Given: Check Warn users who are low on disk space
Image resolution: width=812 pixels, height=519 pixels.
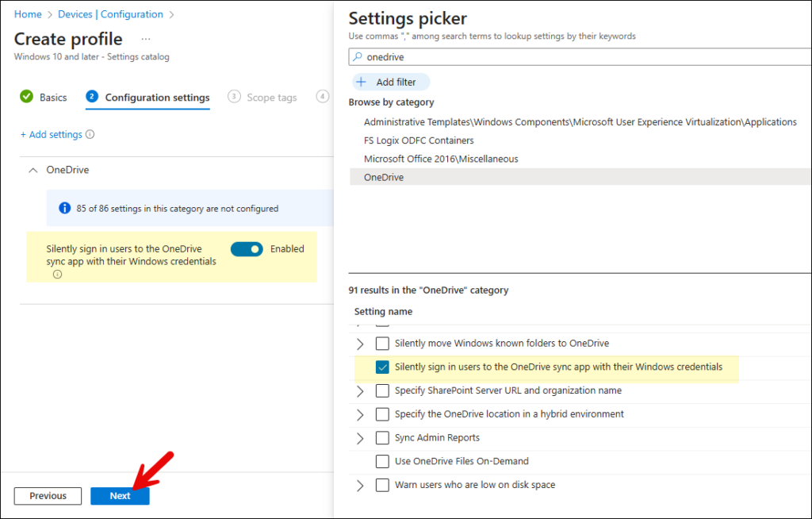Looking at the screenshot, I should click(x=382, y=485).
